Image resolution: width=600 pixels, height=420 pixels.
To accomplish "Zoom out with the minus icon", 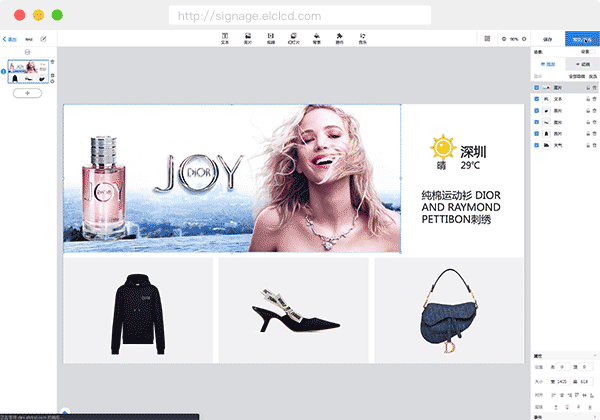I will pyautogui.click(x=504, y=39).
